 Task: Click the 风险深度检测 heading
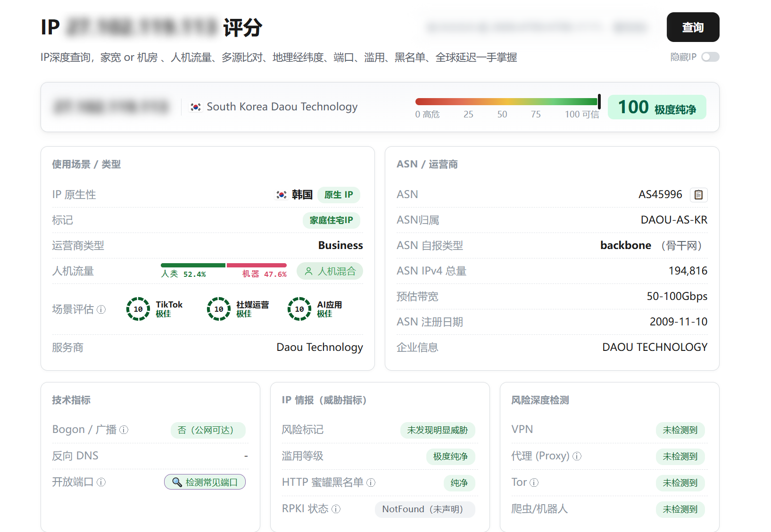540,400
